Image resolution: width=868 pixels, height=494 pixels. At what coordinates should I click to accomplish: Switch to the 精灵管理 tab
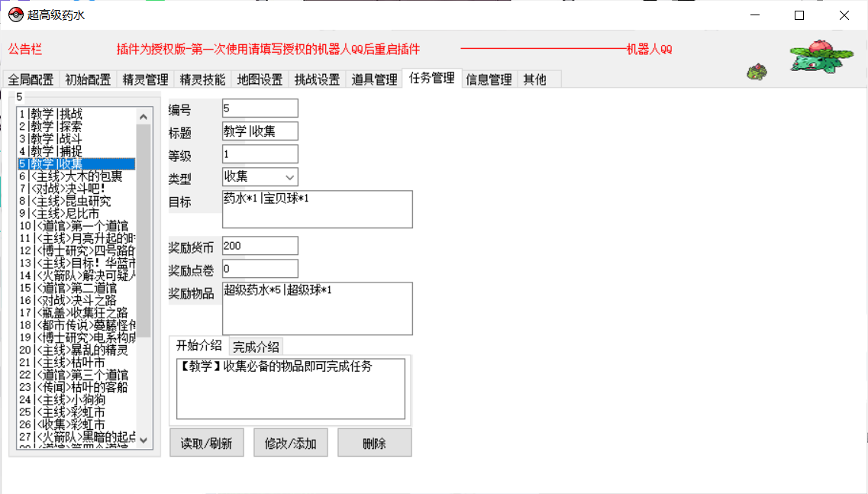145,79
